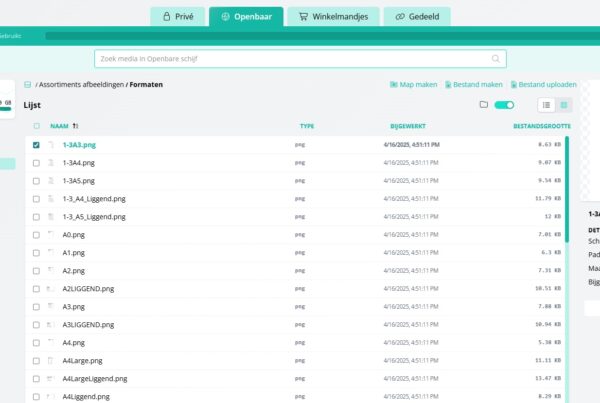Click the drive root icon in breadcrumb
The height and width of the screenshot is (403, 600).
28,85
